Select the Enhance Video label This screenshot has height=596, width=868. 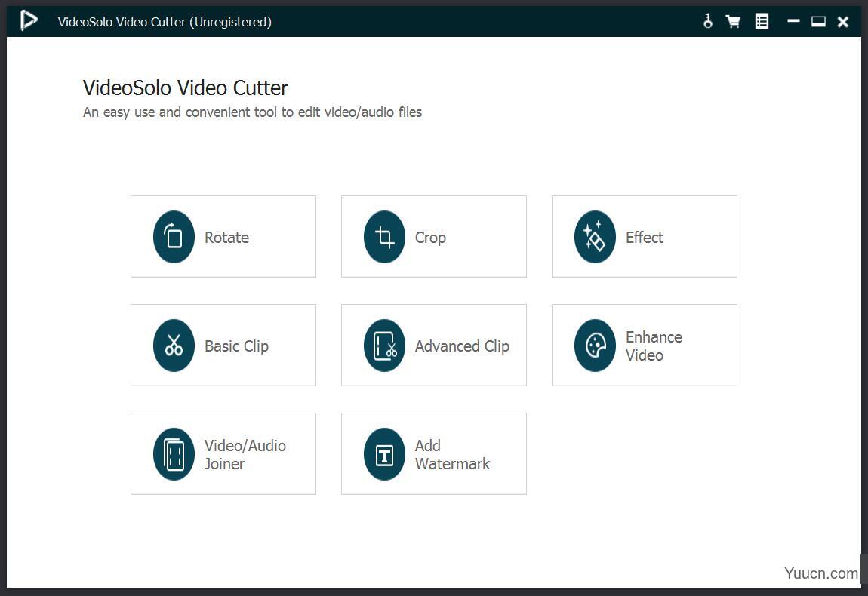[654, 346]
